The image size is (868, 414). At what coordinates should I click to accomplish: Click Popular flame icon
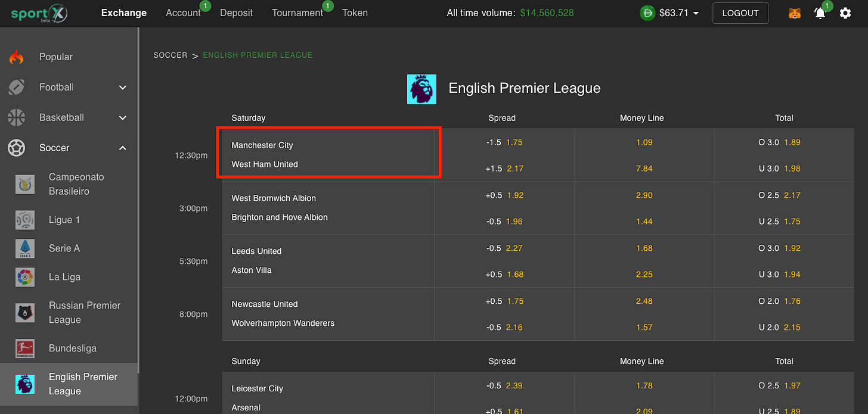(16, 57)
